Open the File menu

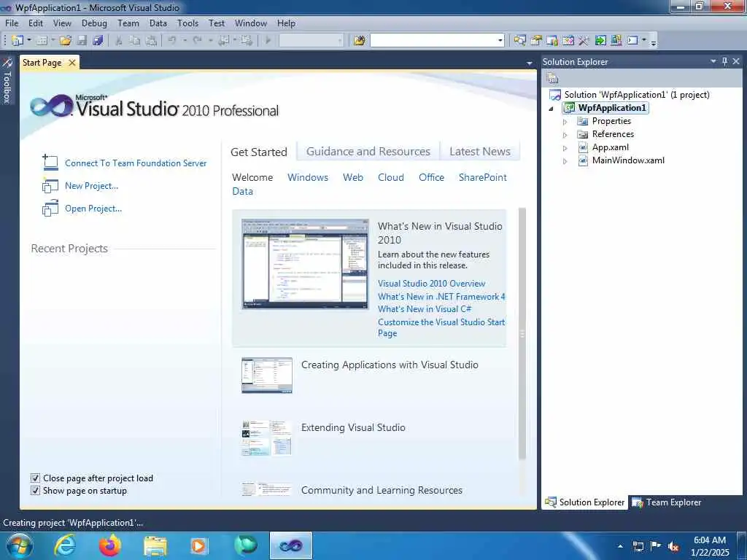tap(12, 23)
